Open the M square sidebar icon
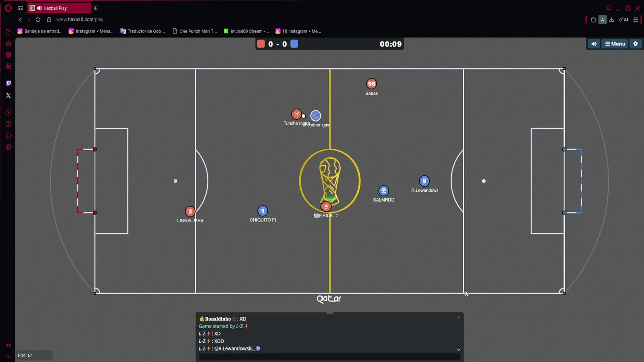The image size is (644, 362). point(8,67)
